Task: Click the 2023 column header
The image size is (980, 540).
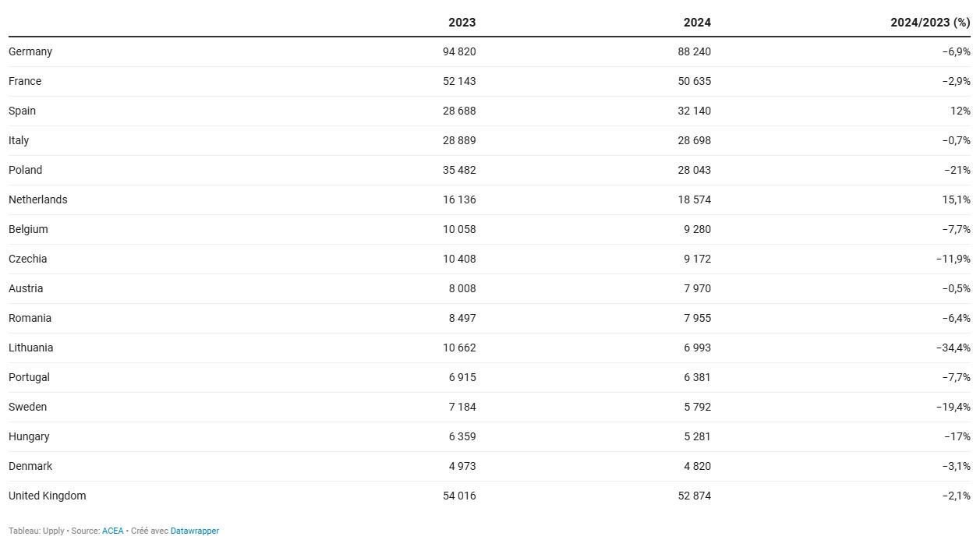Action: pos(462,22)
